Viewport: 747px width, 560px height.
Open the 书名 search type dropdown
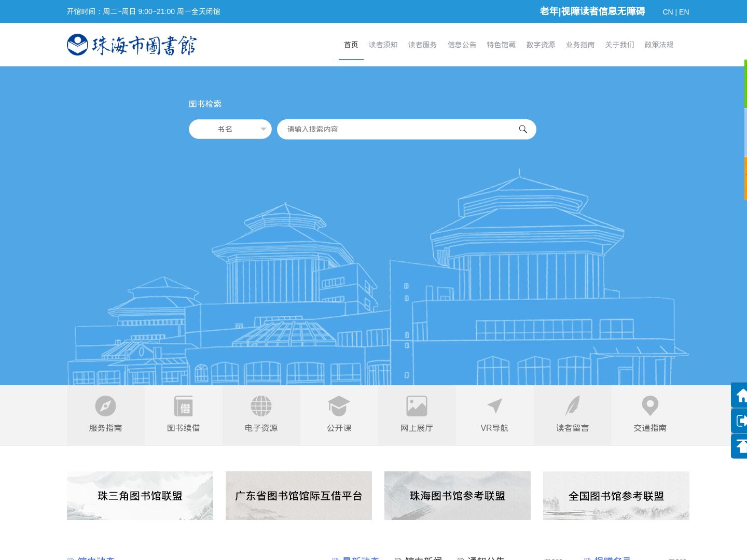(x=230, y=129)
